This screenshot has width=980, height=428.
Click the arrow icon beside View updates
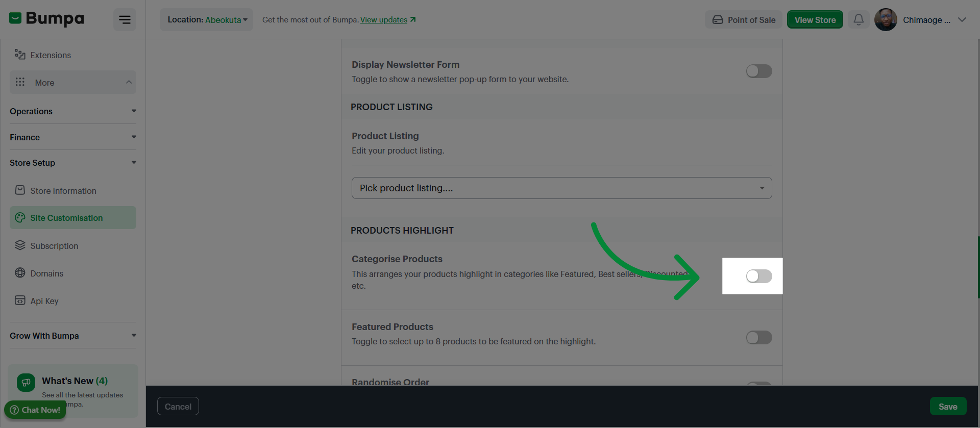pos(413,19)
